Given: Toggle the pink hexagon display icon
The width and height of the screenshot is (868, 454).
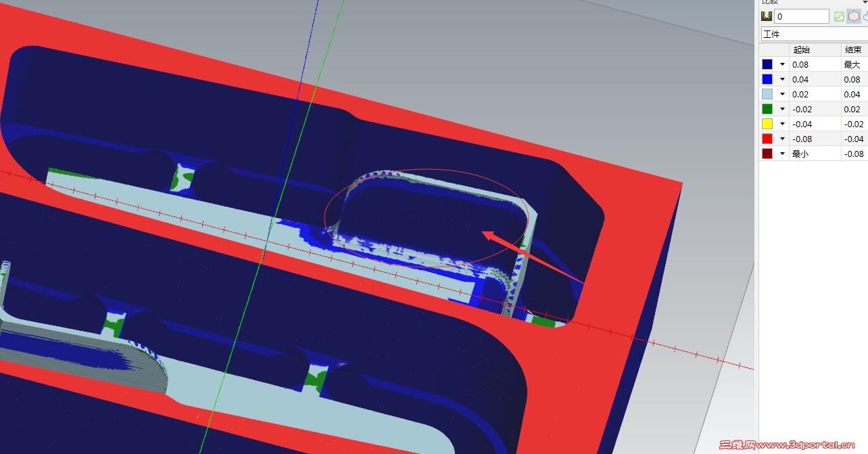Looking at the screenshot, I should (854, 16).
